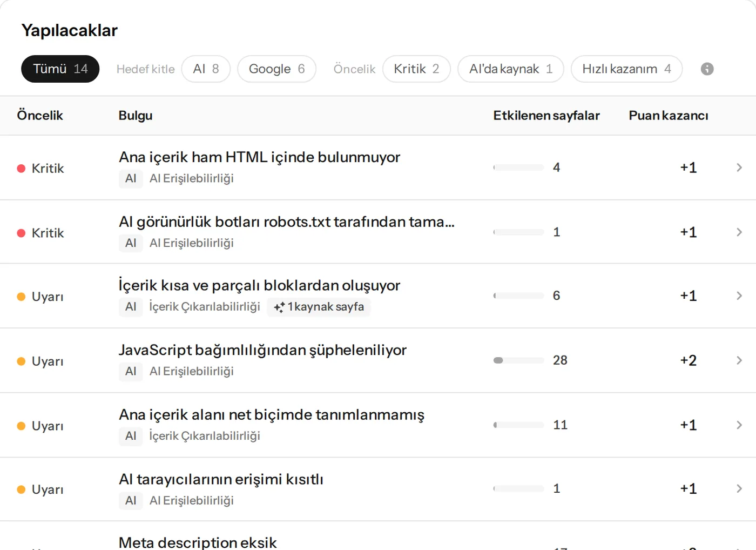Viewport: 756px width, 550px height.
Task: Select the Tümü 14 filter chip
Action: tap(60, 69)
